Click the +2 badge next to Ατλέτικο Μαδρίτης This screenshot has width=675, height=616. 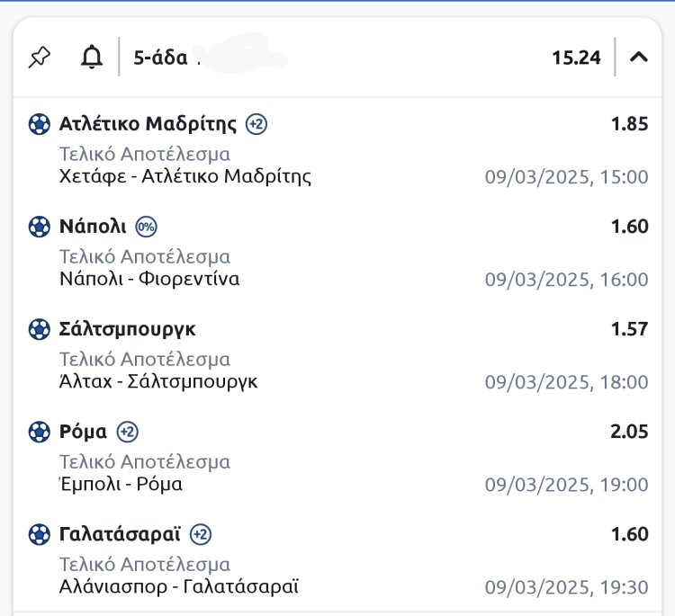[256, 124]
